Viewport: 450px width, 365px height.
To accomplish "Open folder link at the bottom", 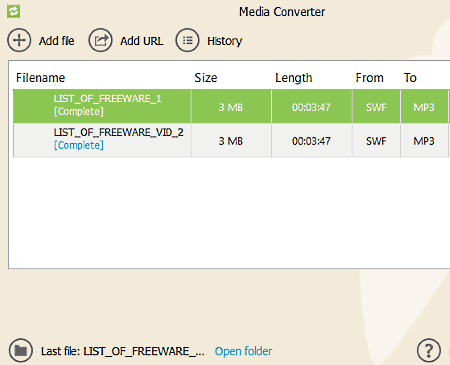I will pos(243,351).
